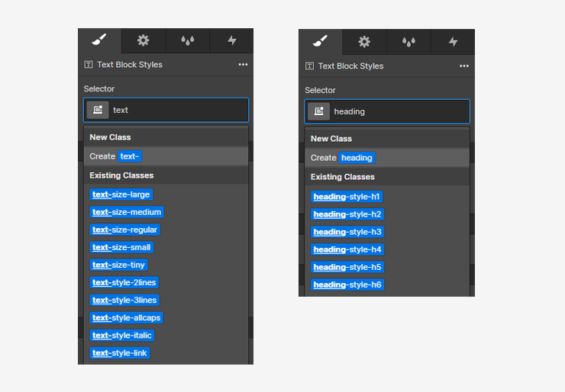The height and width of the screenshot is (392, 565).
Task: Select the text-style-3lines class
Action: (x=124, y=300)
